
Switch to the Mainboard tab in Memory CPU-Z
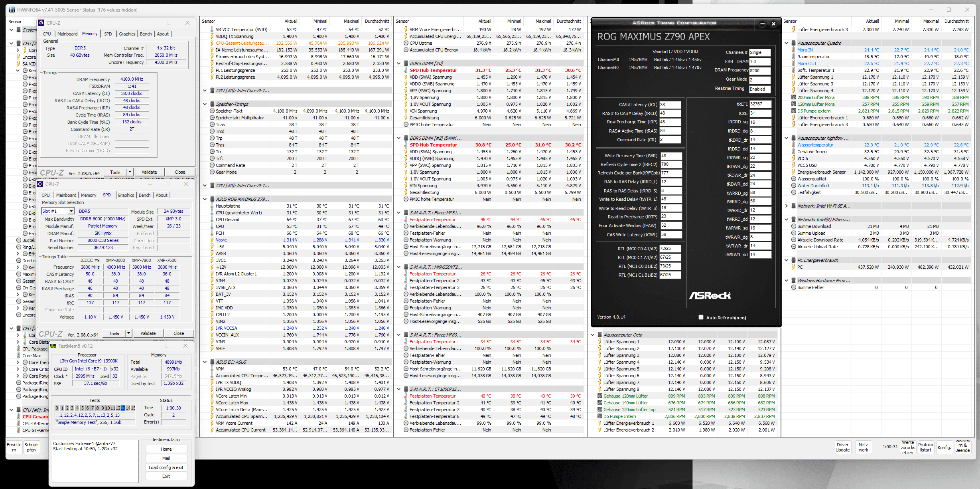click(x=67, y=34)
